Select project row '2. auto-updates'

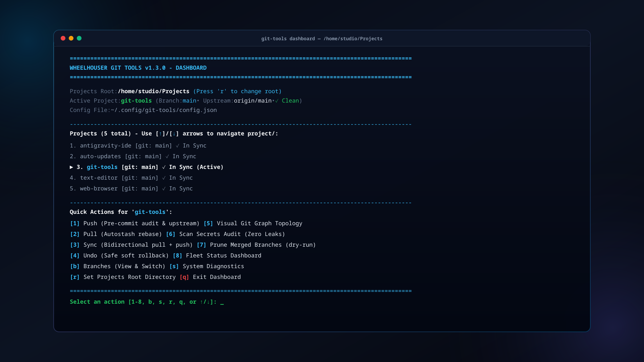133,156
